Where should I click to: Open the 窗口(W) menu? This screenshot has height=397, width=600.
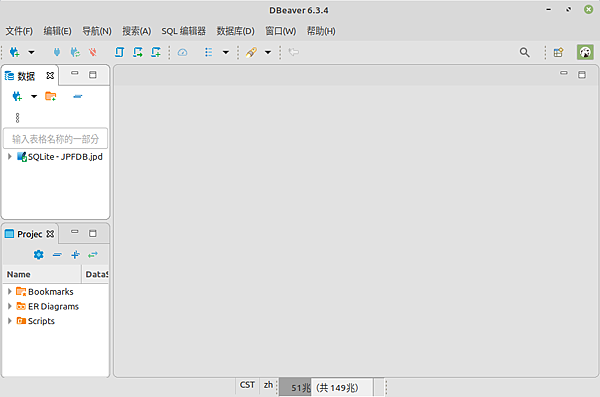click(281, 31)
